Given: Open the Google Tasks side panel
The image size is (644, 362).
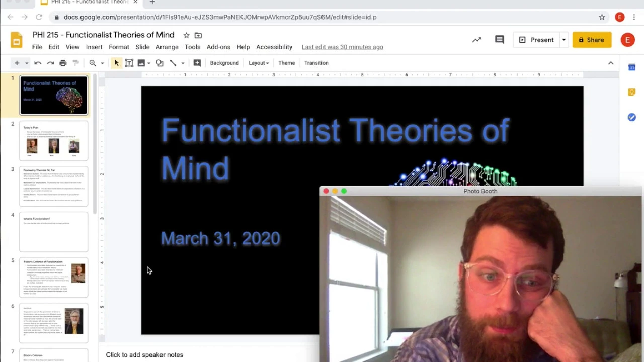Looking at the screenshot, I should click(x=631, y=117).
